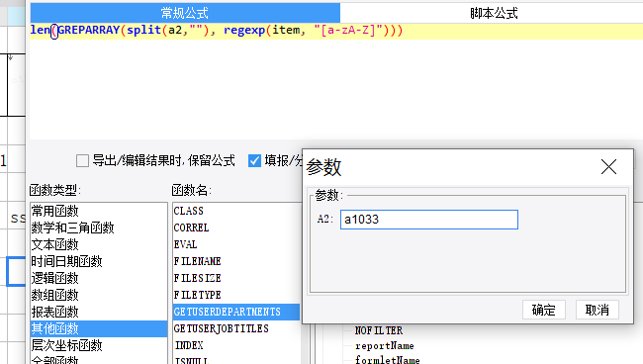This screenshot has width=643, height=364.
Task: Select reportName tree item
Action: coord(384,346)
